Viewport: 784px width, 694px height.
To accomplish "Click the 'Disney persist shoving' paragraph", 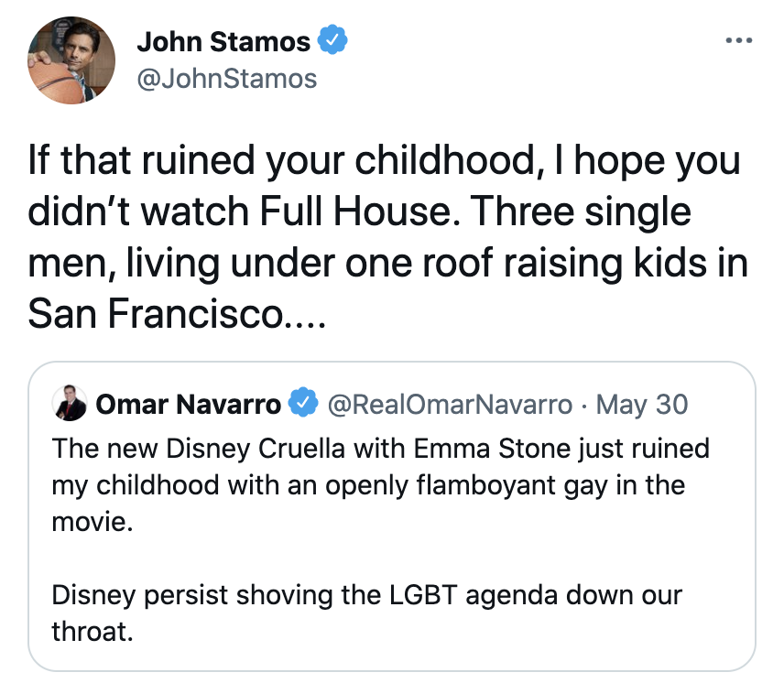I will pyautogui.click(x=366, y=613).
